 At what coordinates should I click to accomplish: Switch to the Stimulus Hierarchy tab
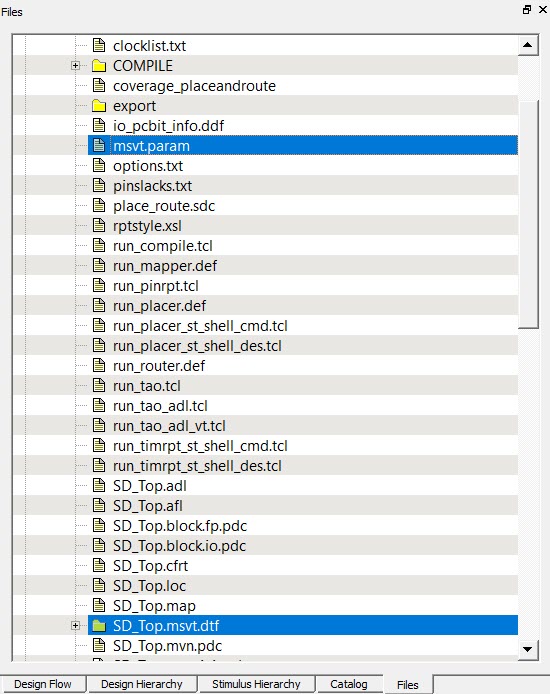[x=256, y=684]
